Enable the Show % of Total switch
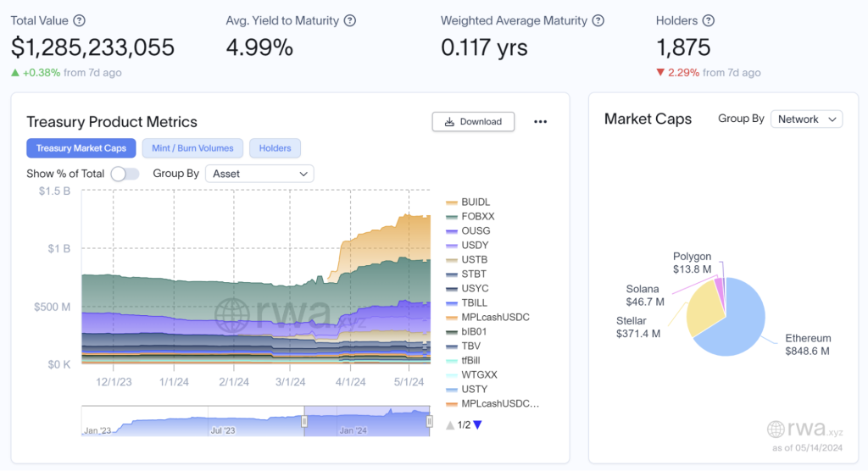Image resolution: width=868 pixels, height=471 pixels. click(x=125, y=174)
